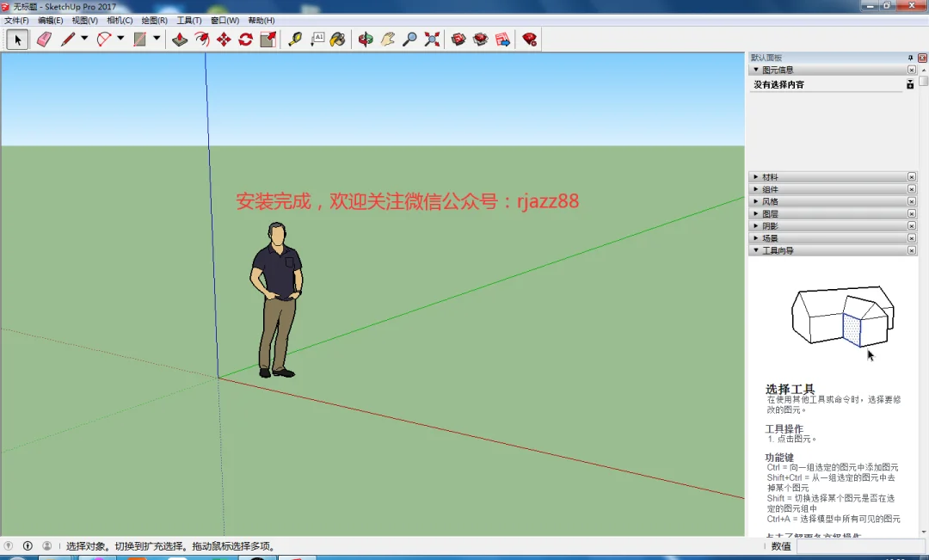This screenshot has width=929, height=560.
Task: Toggle the default tray pin
Action: [911, 58]
